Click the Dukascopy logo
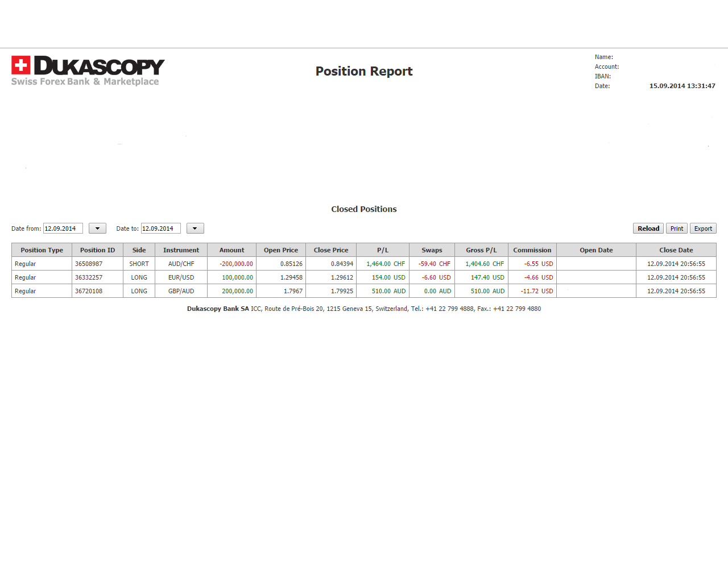728x582 pixels. pyautogui.click(x=88, y=71)
